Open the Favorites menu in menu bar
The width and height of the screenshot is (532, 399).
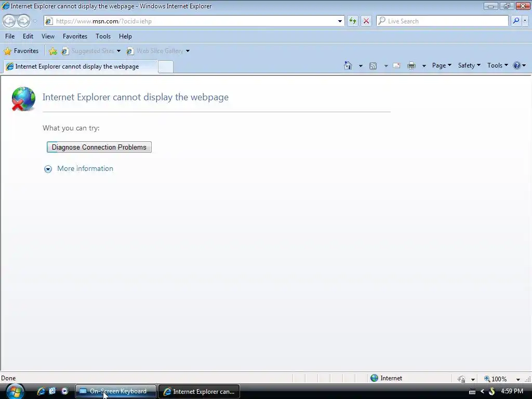coord(75,36)
